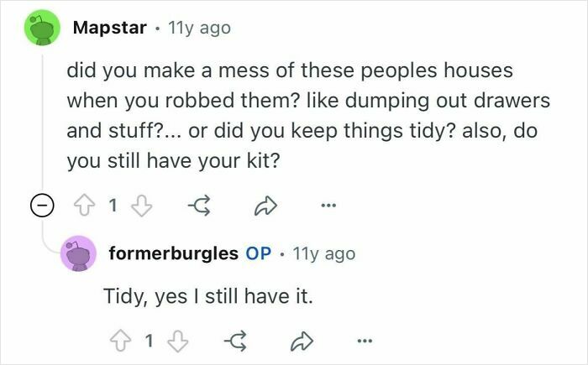Collapse the Mapstar comment thread

click(42, 206)
